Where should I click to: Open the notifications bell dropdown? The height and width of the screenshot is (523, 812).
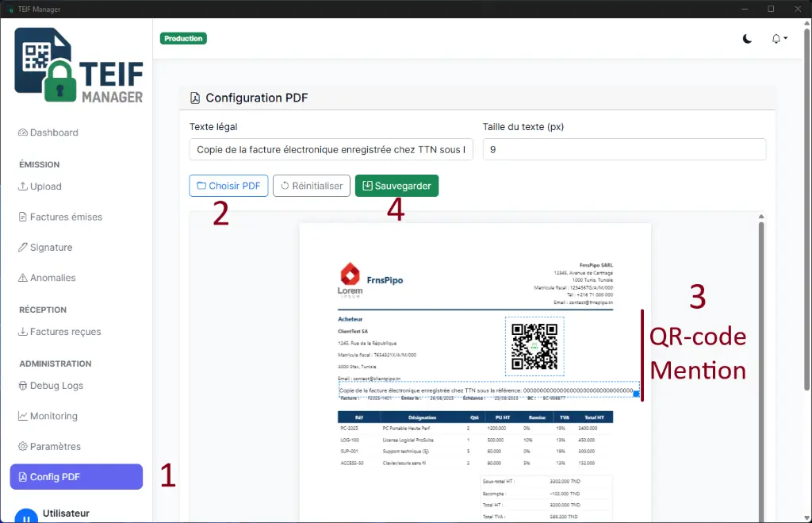pyautogui.click(x=779, y=39)
